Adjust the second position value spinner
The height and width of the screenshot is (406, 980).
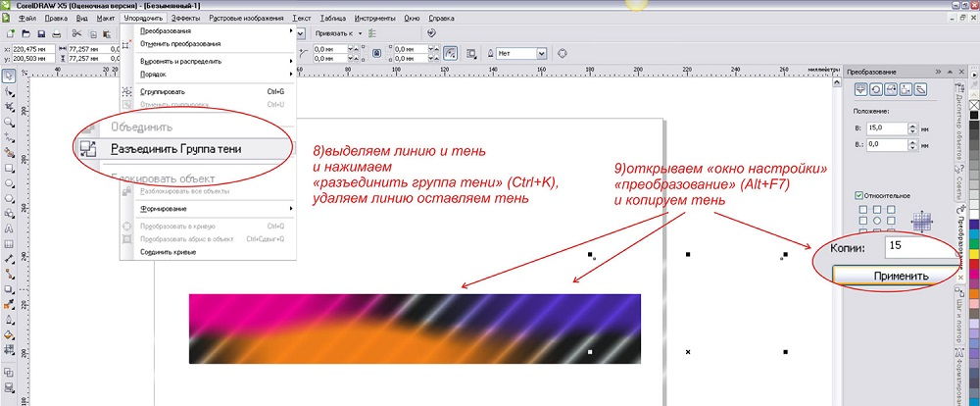point(913,144)
